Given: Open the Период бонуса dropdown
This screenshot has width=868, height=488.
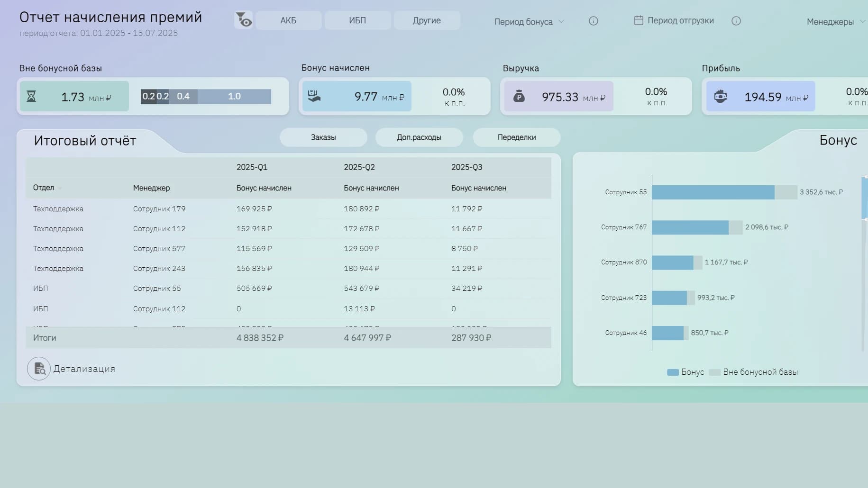Looking at the screenshot, I should coord(529,21).
